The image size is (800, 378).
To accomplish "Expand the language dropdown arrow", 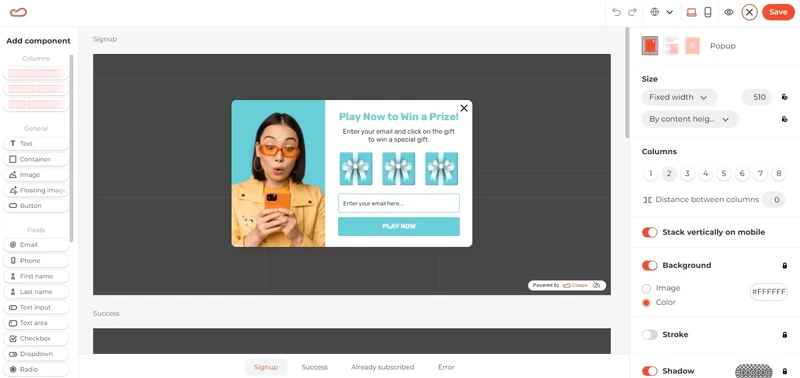I will point(670,12).
